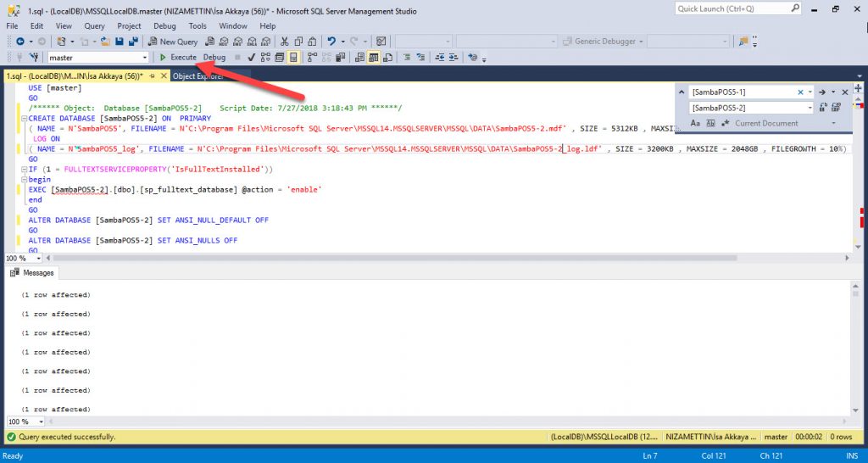This screenshot has width=868, height=463.
Task: Click Replace Next icon in find panel
Action: pyautogui.click(x=823, y=107)
